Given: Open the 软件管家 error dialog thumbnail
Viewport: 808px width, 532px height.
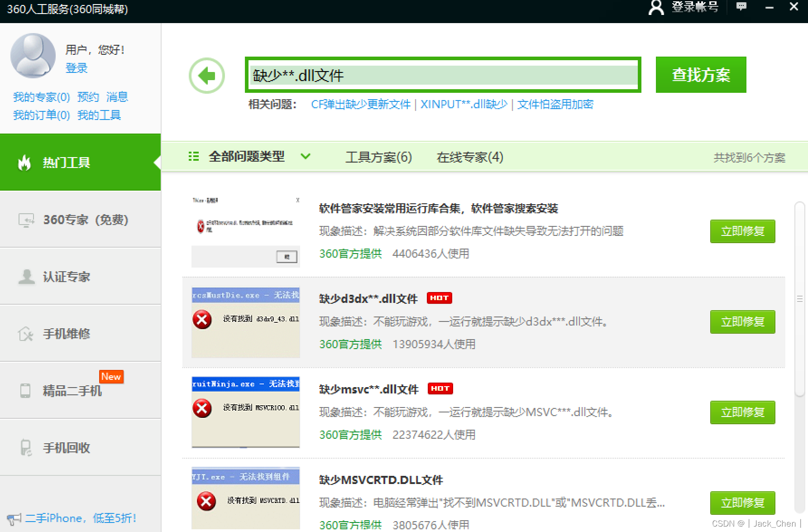Looking at the screenshot, I should click(x=246, y=231).
